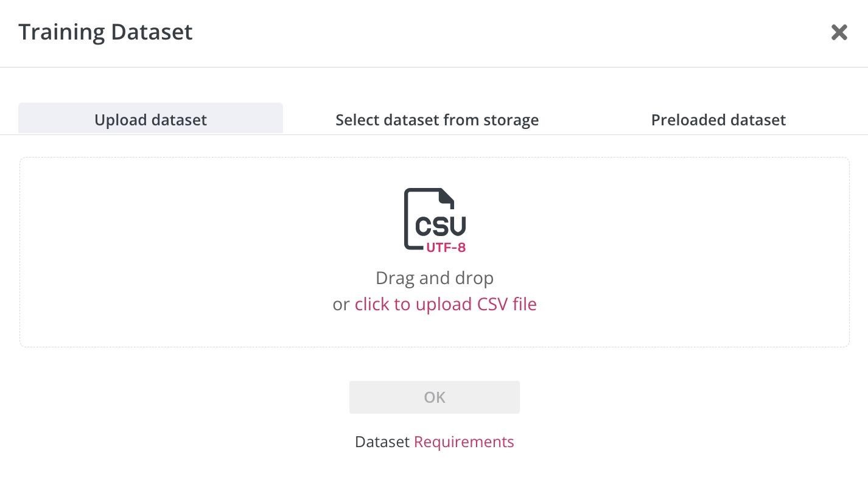Click the pink UTF-8 label on the icon
This screenshot has height=494, width=868.
point(446,248)
